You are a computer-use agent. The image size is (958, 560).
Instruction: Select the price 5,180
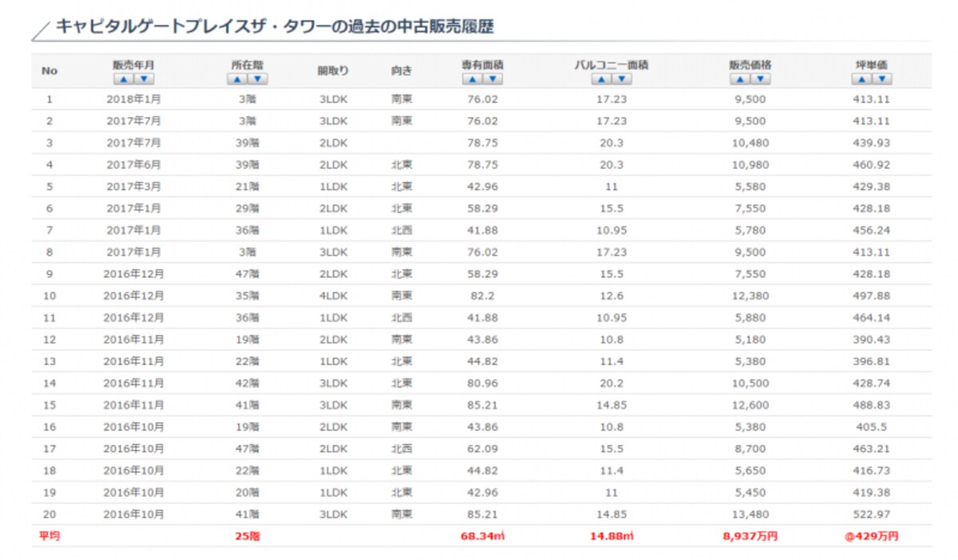[x=750, y=340]
